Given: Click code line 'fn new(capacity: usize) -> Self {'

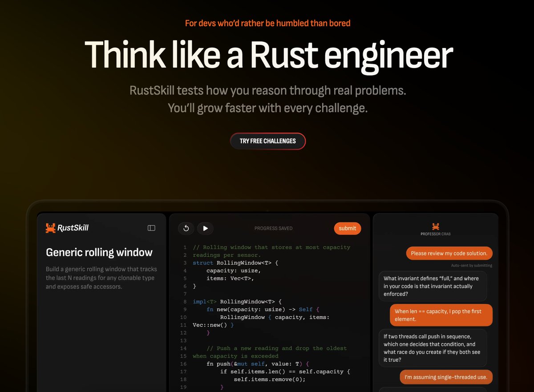Looking at the screenshot, I should tap(263, 309).
